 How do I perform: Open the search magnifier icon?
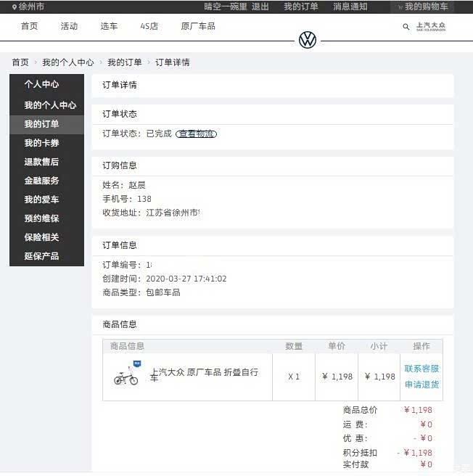tap(406, 27)
